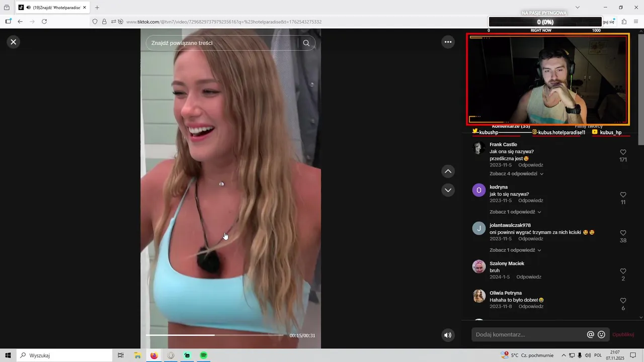The height and width of the screenshot is (362, 644).
Task: Expand 'Zobacz 1 odpowiedź' under kedryna
Action: pyautogui.click(x=515, y=212)
